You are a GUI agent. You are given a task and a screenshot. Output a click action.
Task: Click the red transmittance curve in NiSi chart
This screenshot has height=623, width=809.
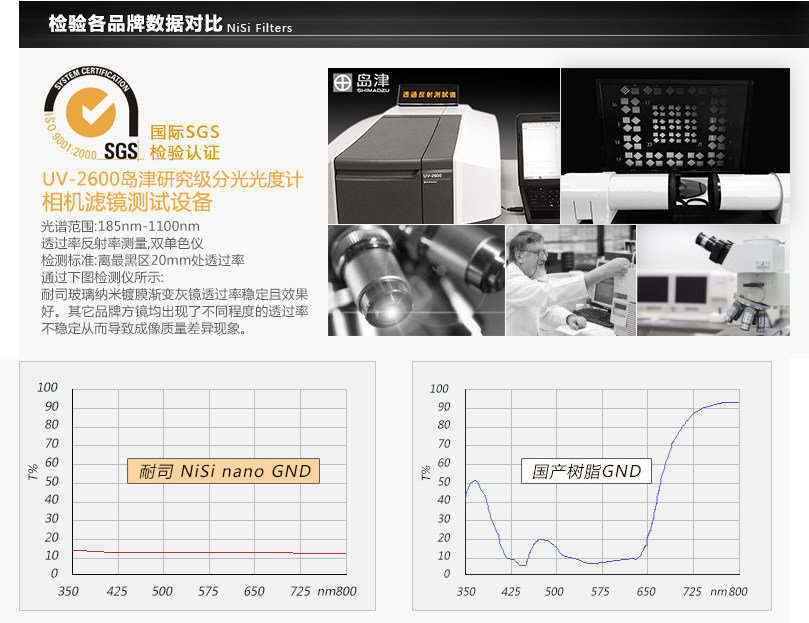coord(209,553)
